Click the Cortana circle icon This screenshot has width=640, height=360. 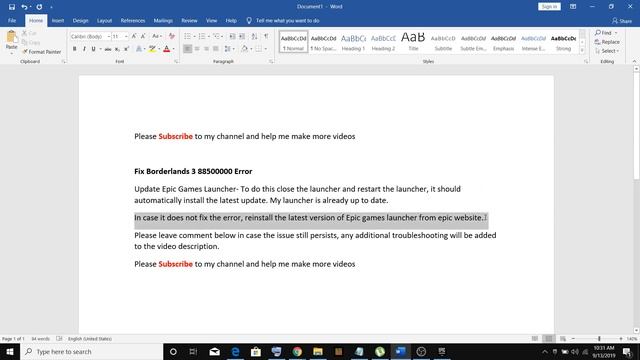[x=173, y=351]
